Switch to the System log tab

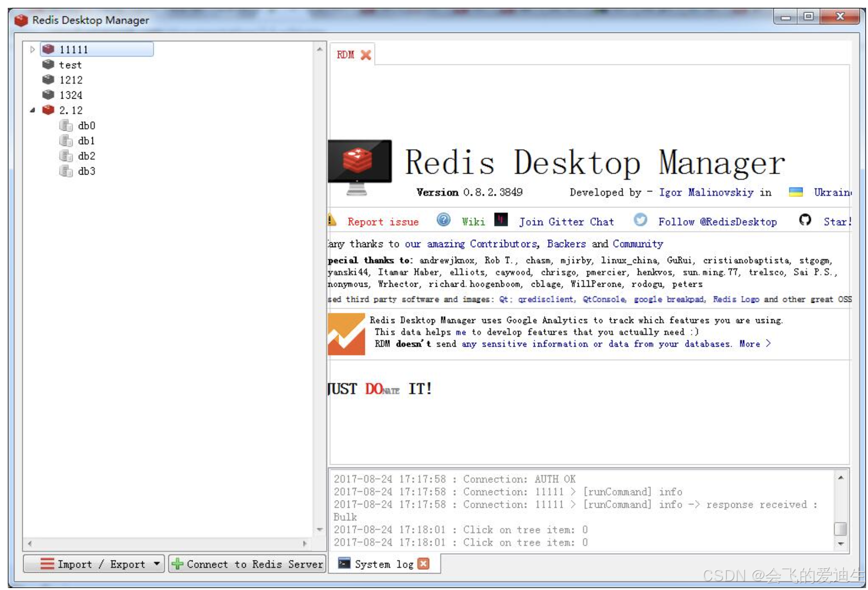tap(384, 564)
